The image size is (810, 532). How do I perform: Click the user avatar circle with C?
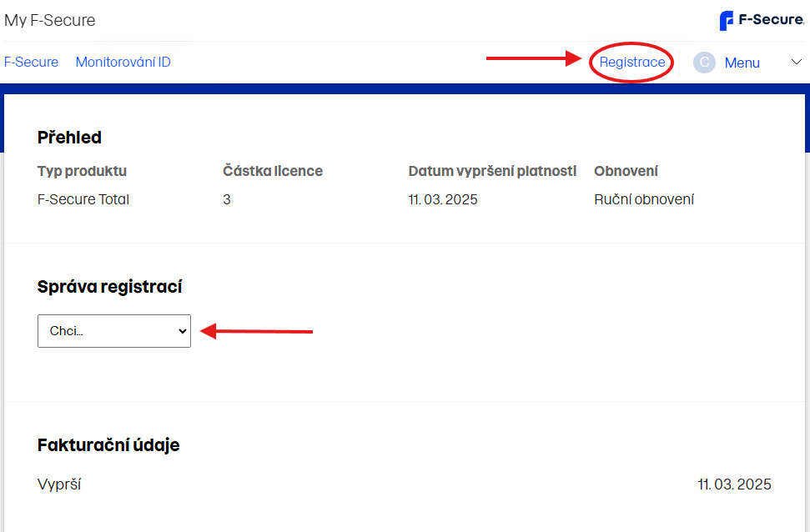704,63
